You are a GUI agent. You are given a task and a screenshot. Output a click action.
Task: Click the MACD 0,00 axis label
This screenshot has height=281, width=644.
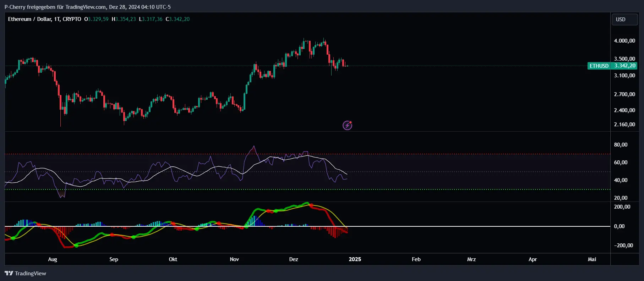619,226
